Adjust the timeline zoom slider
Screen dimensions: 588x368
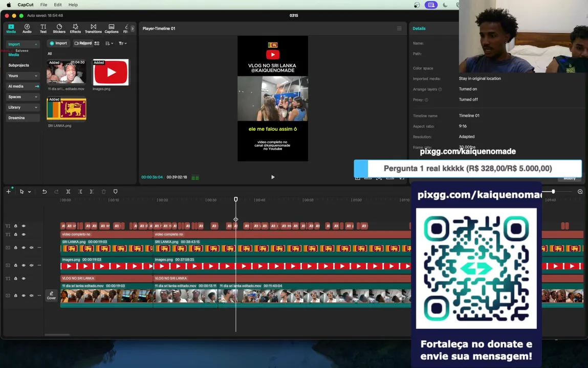point(553,191)
